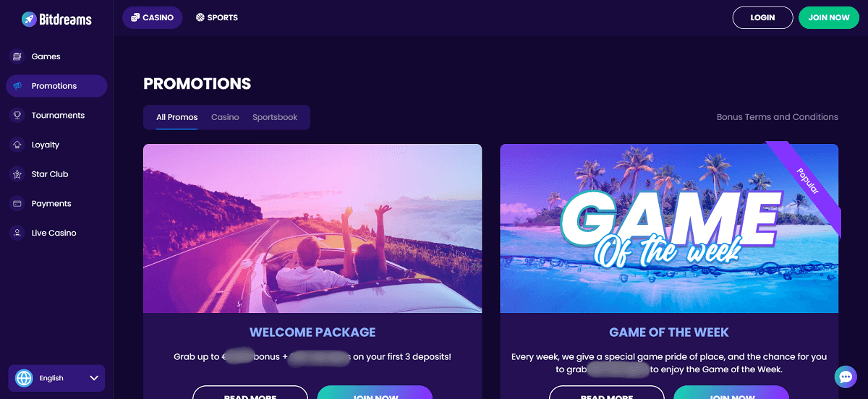
Task: Open Bonus Terms and Conditions link
Action: click(x=778, y=117)
